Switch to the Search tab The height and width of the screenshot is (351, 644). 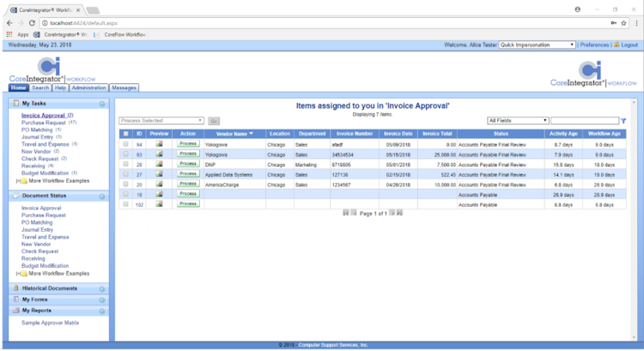point(40,88)
